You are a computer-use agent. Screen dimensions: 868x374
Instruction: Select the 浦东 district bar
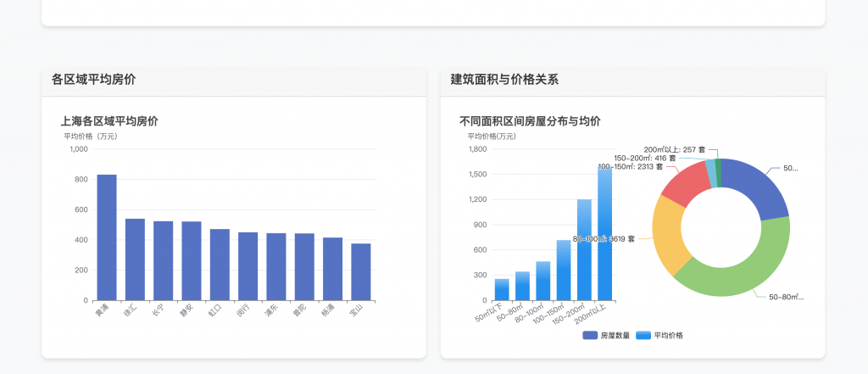pyautogui.click(x=276, y=267)
